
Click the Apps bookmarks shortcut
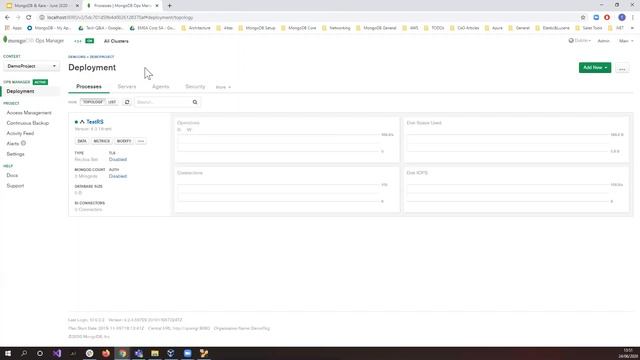(13, 28)
